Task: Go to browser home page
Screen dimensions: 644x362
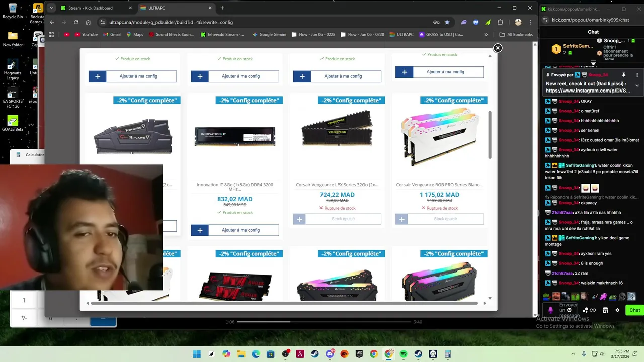Action: [88, 22]
